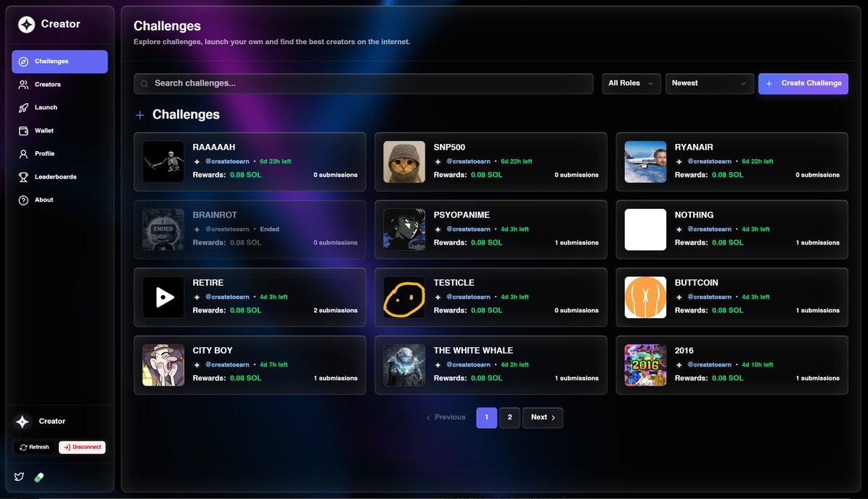Expand the Challenges section via the plus
Image resolution: width=868 pixels, height=499 pixels.
pyautogui.click(x=139, y=114)
